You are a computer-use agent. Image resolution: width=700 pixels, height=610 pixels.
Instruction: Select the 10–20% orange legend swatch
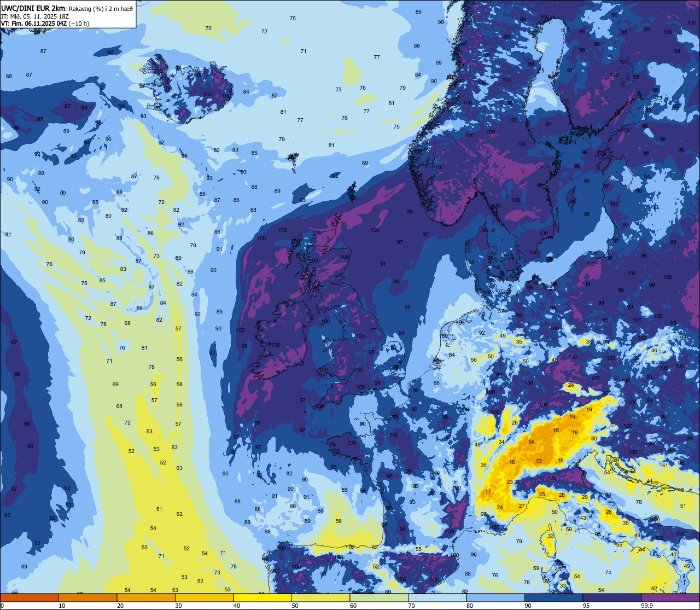pos(87,598)
